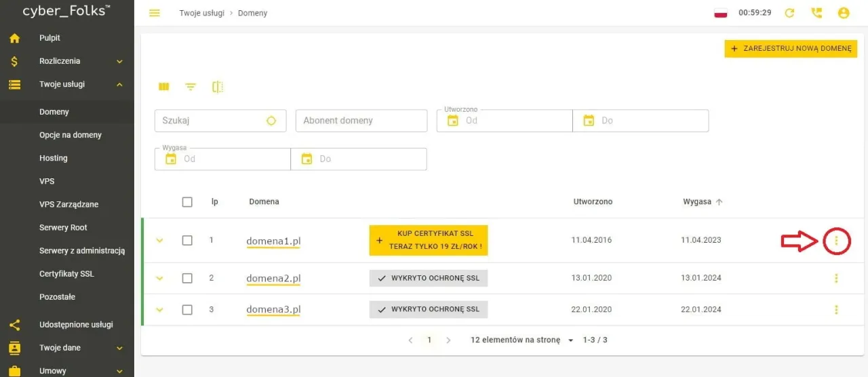Image resolution: width=868 pixels, height=377 pixels.
Task: Click the refresh session icon in the header
Action: point(789,13)
